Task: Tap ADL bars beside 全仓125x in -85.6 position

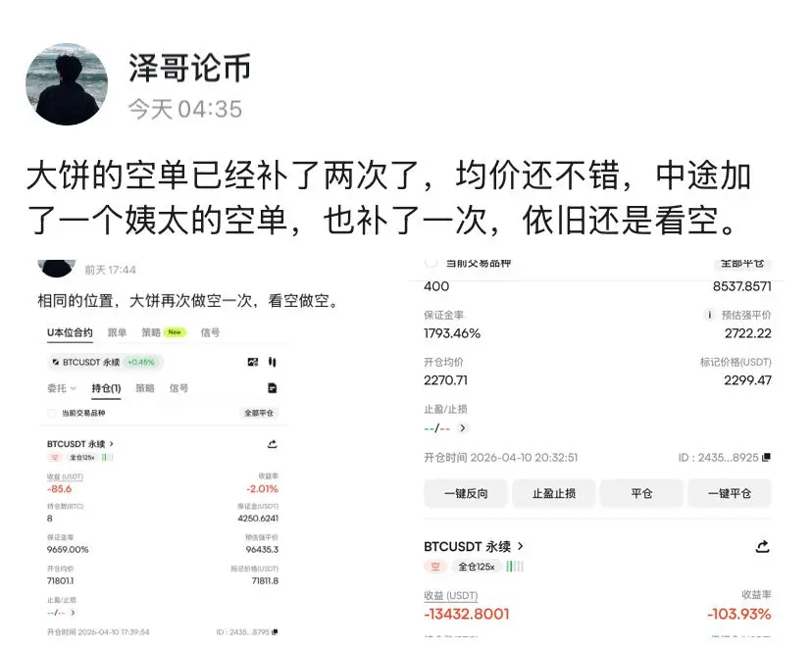Action: coord(107,457)
